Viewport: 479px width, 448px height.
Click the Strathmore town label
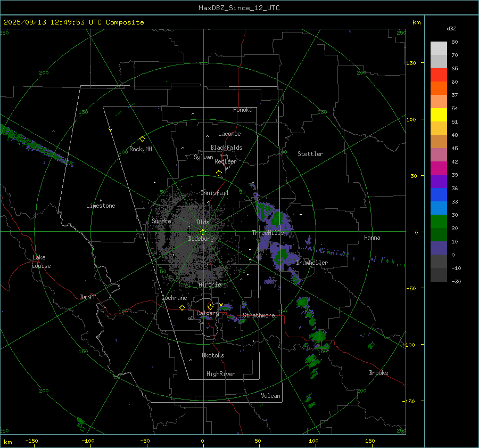click(259, 315)
